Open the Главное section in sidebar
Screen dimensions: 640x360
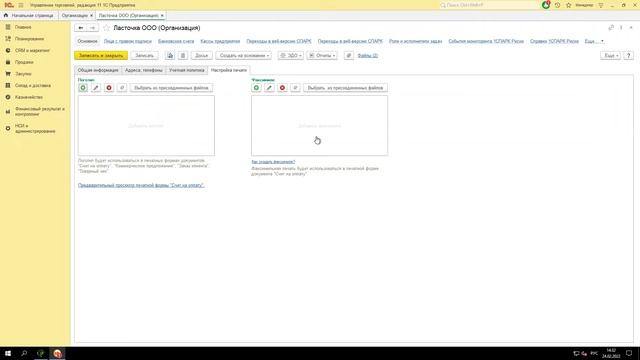tap(23, 27)
